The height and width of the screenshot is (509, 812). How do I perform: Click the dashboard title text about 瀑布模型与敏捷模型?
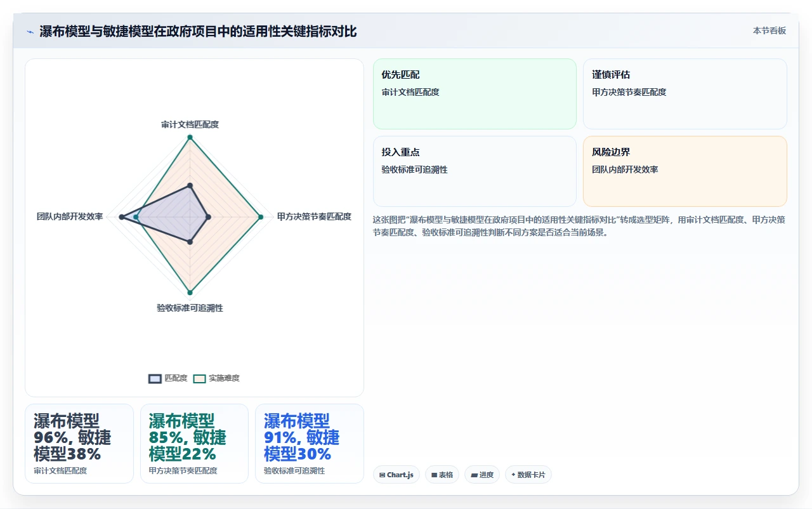tap(198, 31)
